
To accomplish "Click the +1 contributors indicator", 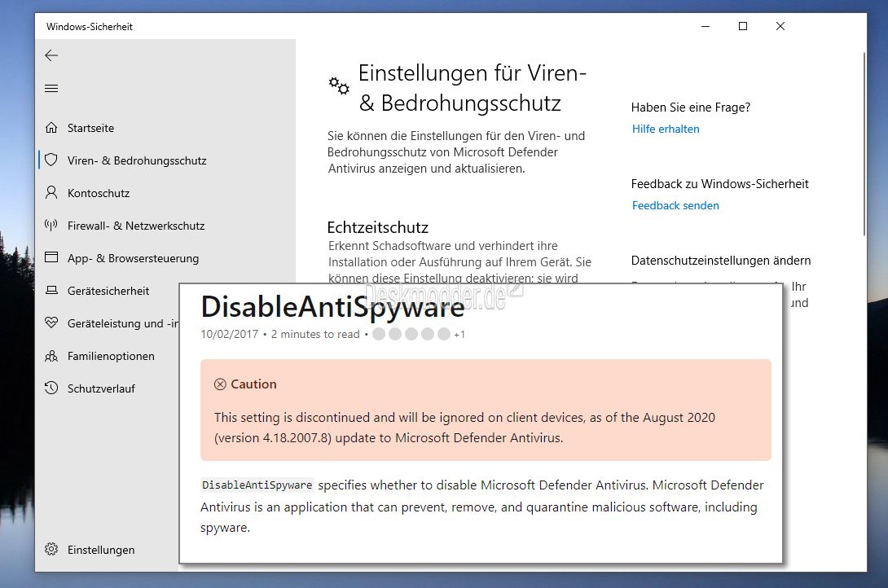I will click(x=459, y=335).
